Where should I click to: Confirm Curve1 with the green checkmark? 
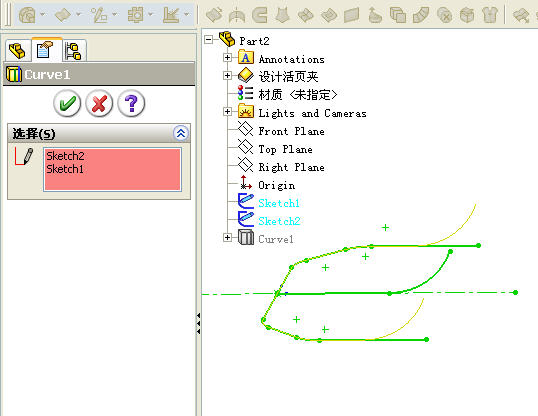(67, 103)
